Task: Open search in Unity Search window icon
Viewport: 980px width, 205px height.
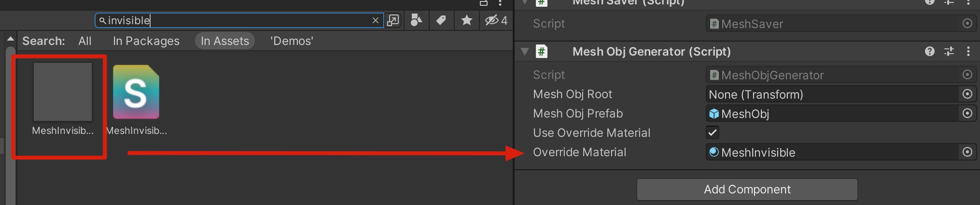Action: click(393, 20)
